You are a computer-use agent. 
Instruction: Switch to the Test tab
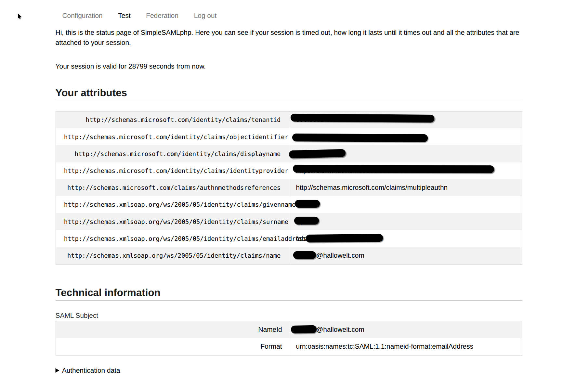click(124, 16)
